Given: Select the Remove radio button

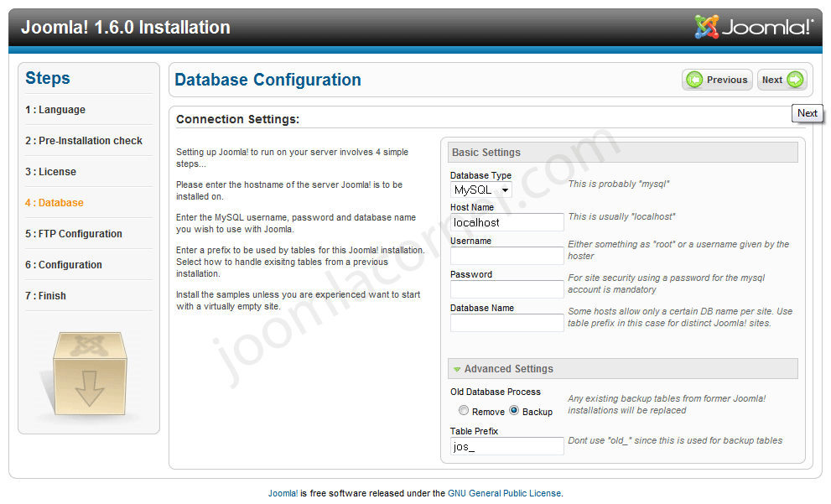Looking at the screenshot, I should coord(464,411).
